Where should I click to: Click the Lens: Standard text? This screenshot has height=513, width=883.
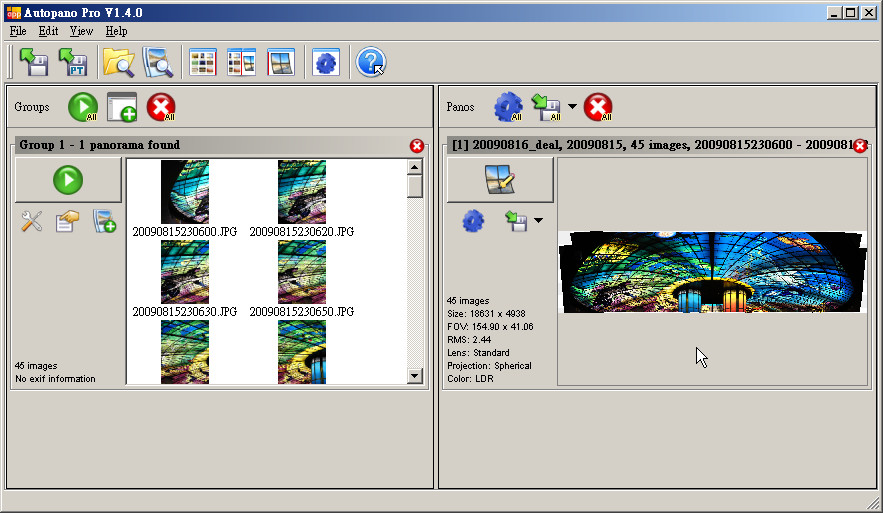click(478, 353)
